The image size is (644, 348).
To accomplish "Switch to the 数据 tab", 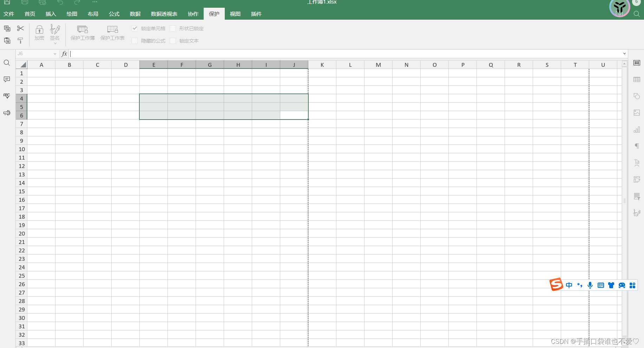I will (x=135, y=14).
